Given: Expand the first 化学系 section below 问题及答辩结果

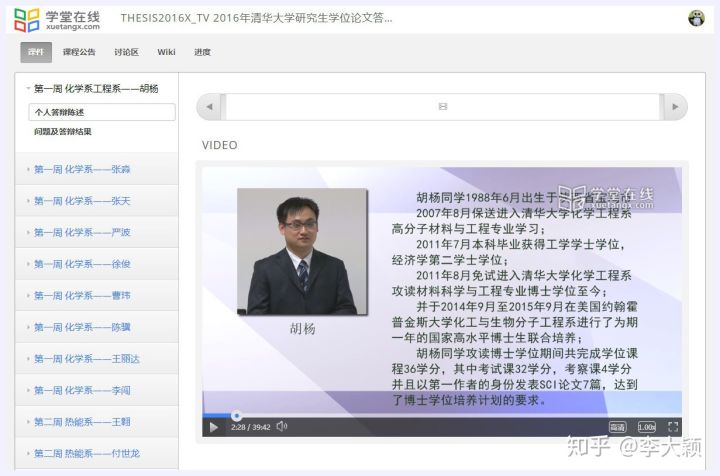Looking at the screenshot, I should coord(96,169).
